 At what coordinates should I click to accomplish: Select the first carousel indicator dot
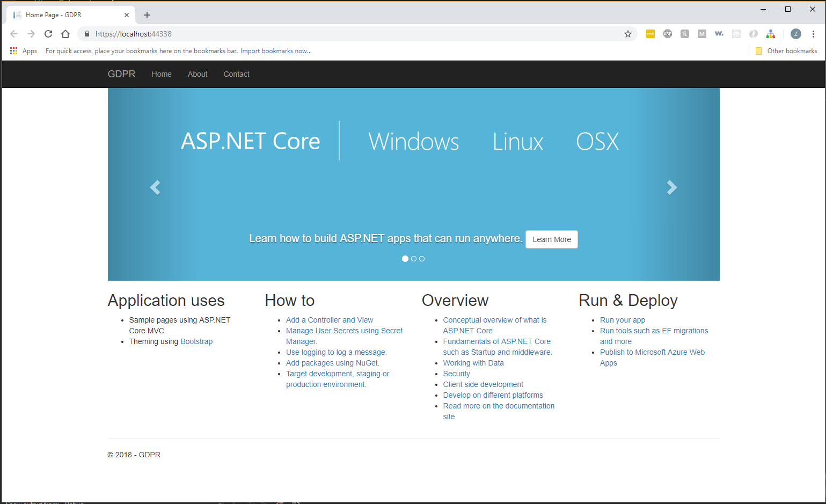405,259
